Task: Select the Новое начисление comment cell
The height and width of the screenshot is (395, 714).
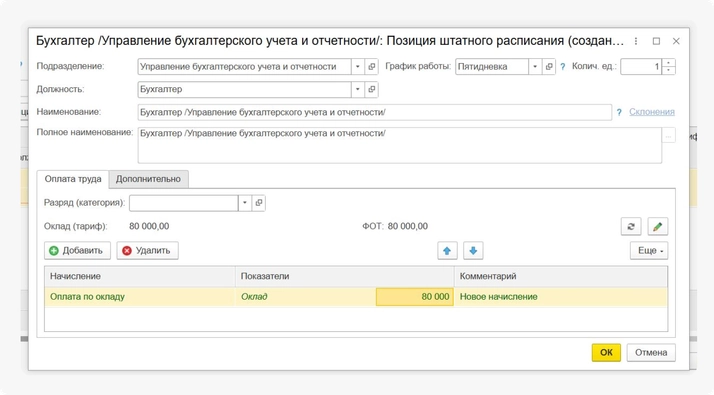Action: point(561,297)
